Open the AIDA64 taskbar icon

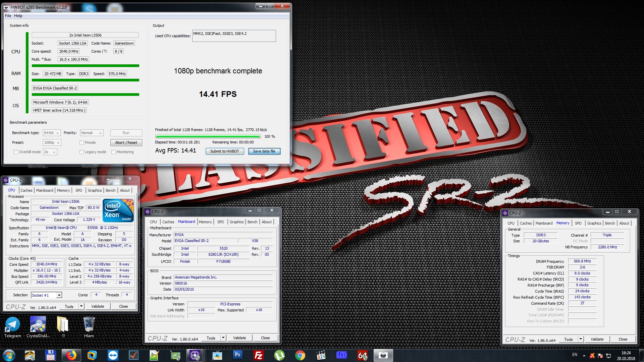pyautogui.click(x=362, y=355)
